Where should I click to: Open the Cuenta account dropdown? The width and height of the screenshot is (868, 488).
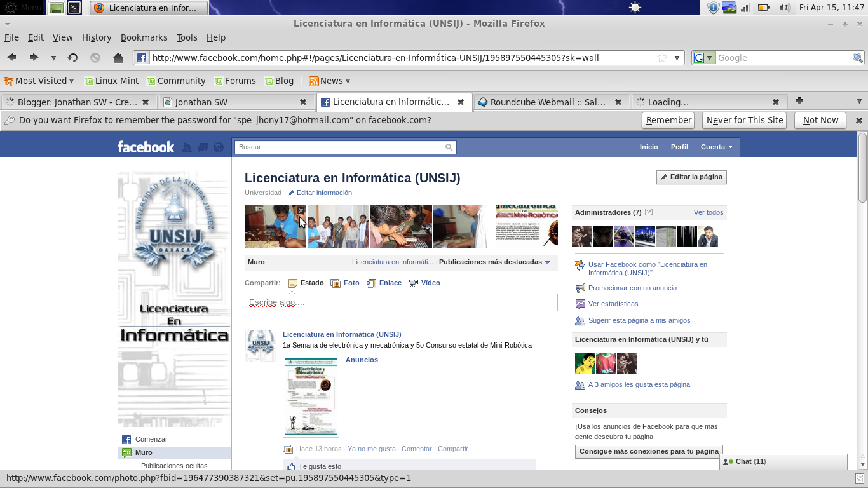[x=716, y=147]
